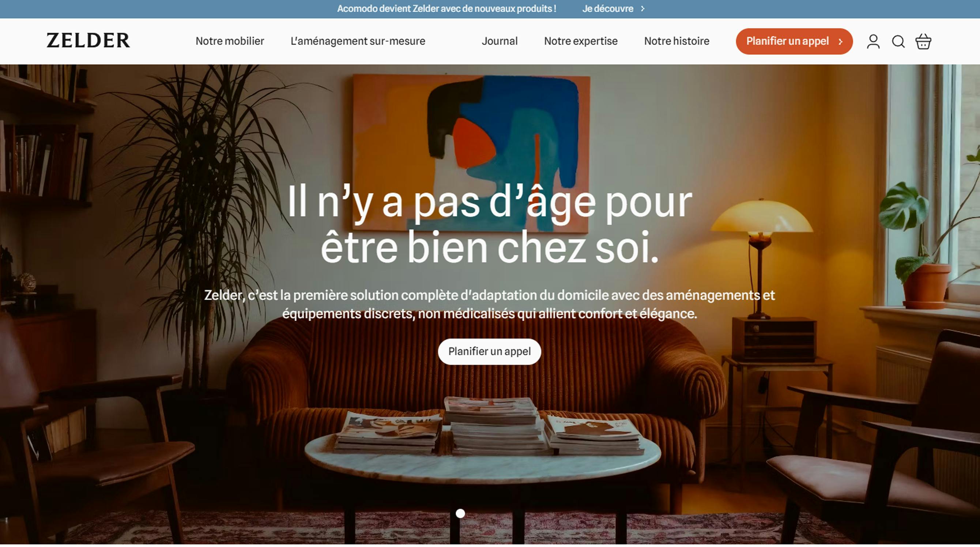Open the Journal menu item
Image resolution: width=980 pixels, height=547 pixels.
click(x=500, y=41)
